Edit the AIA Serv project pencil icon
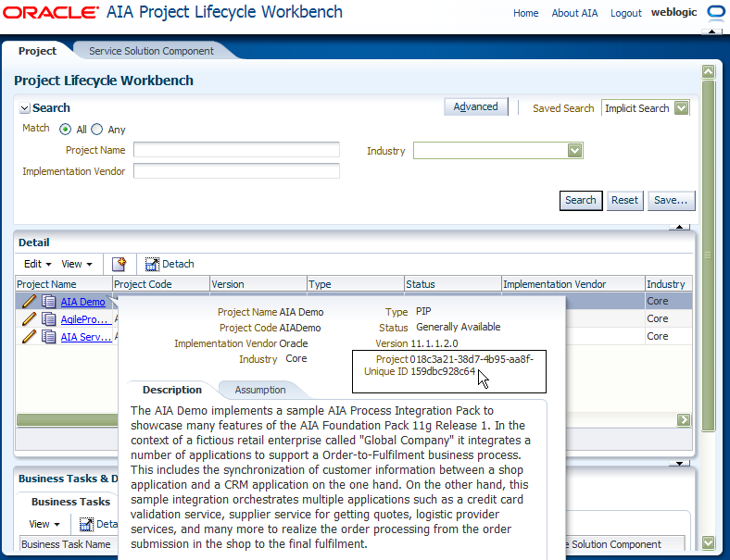The image size is (730, 560). click(x=29, y=336)
